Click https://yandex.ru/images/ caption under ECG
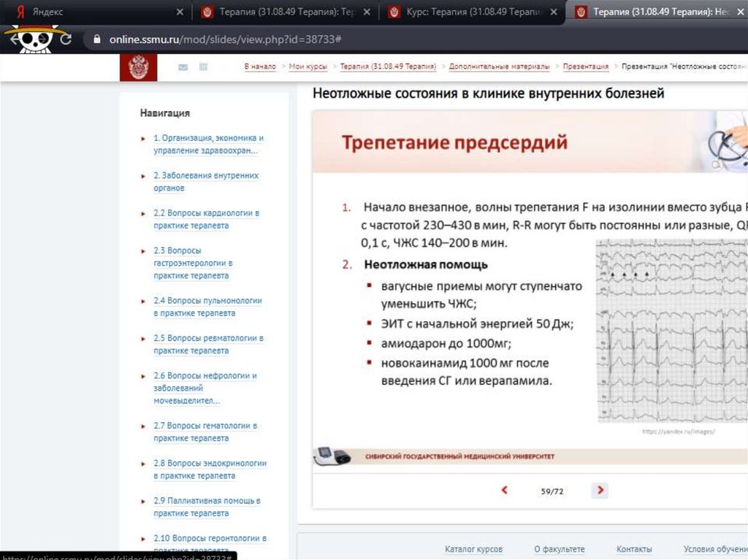This screenshot has height=560, width=748. click(679, 431)
